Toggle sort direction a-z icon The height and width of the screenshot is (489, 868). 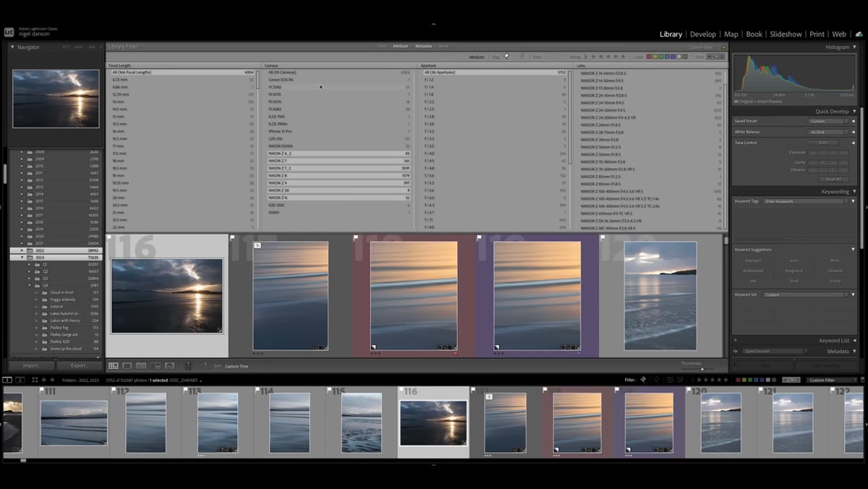pos(205,366)
